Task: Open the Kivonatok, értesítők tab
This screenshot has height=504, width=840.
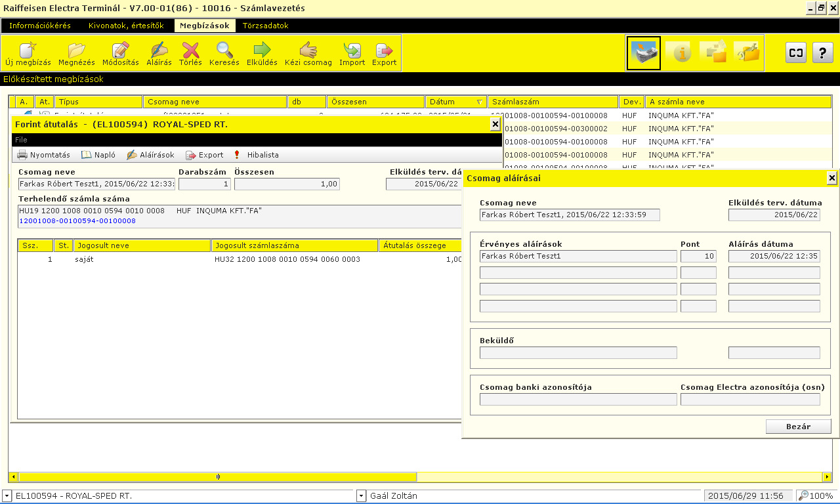Action: (x=126, y=26)
